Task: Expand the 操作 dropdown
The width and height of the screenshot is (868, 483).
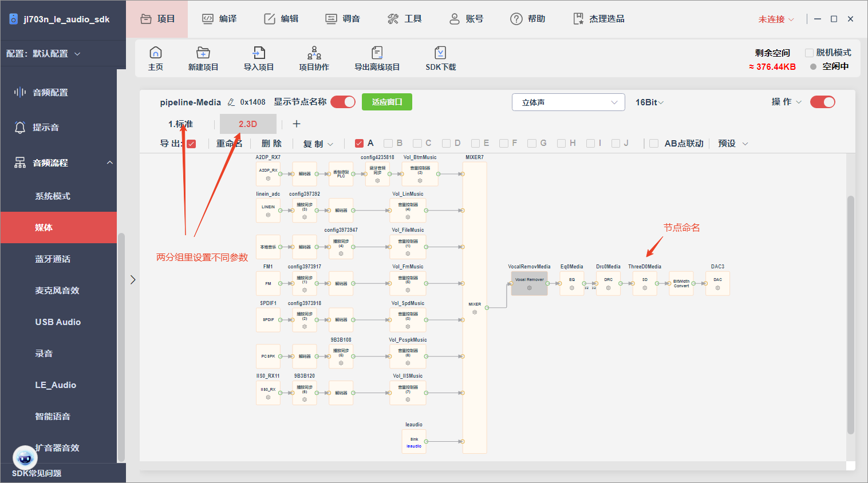Action: pyautogui.click(x=787, y=102)
